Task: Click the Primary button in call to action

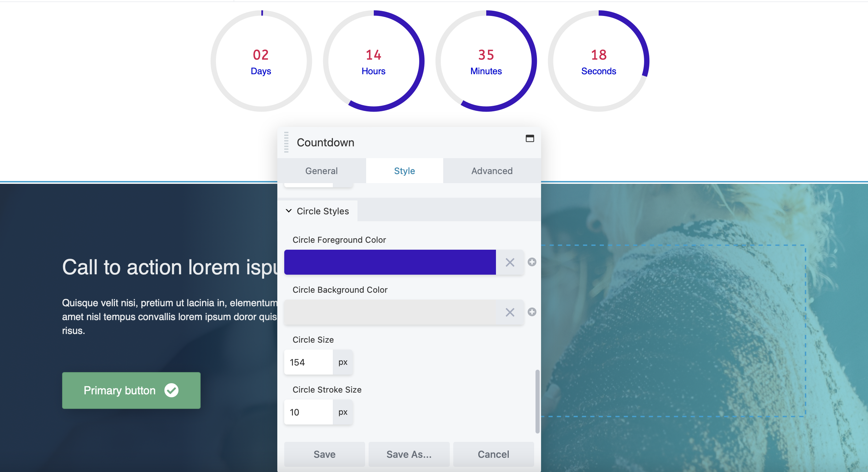Action: 132,390
